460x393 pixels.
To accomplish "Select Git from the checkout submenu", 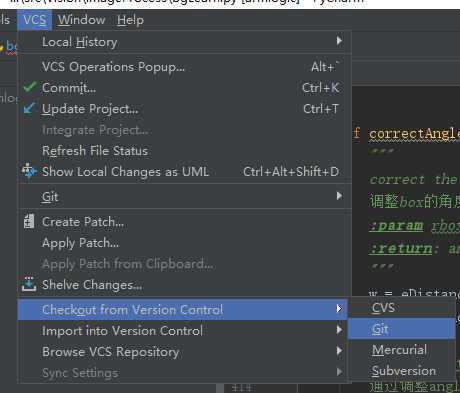I will [x=402, y=329].
